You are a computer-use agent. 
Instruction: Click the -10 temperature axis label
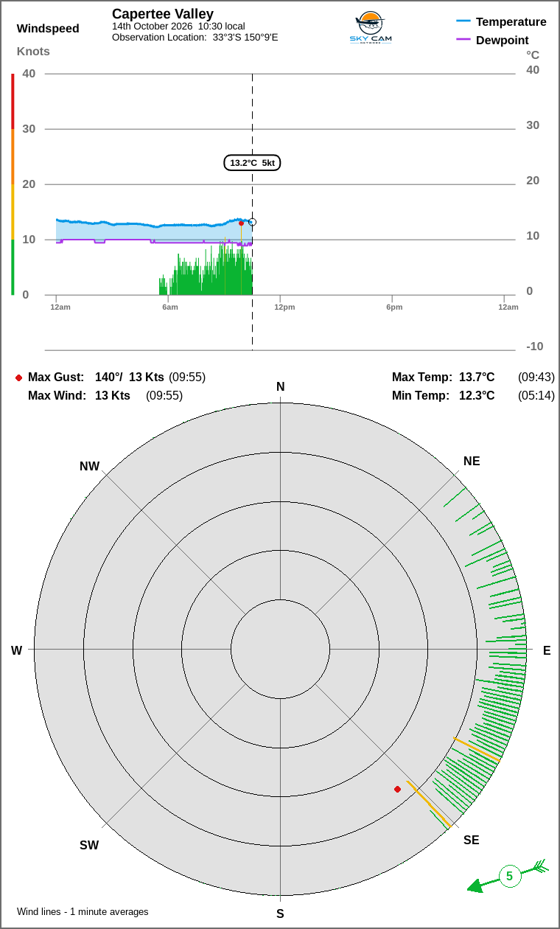pyautogui.click(x=534, y=346)
